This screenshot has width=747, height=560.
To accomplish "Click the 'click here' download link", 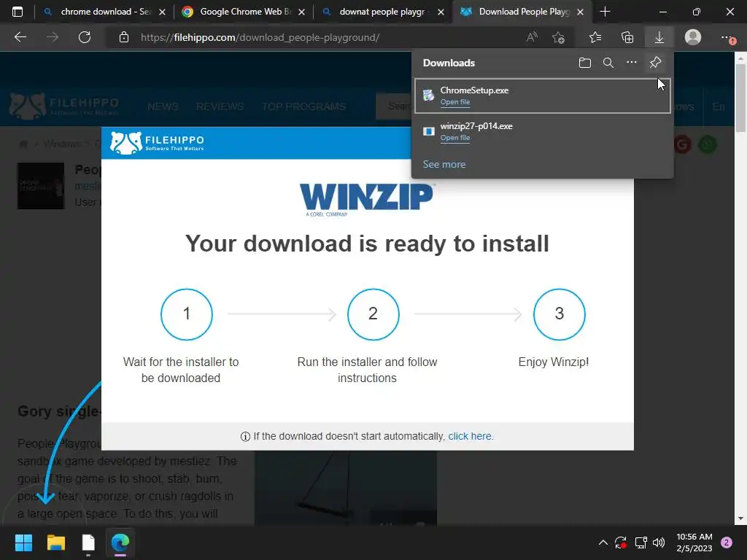I will (x=470, y=436).
